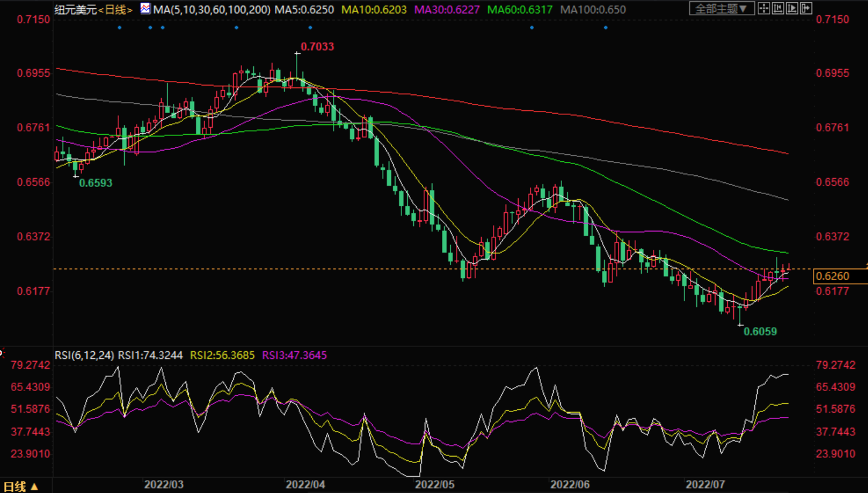Viewport: 868px width, 493px height.
Task: Click the MA indicator chart icon
Action: (145, 9)
